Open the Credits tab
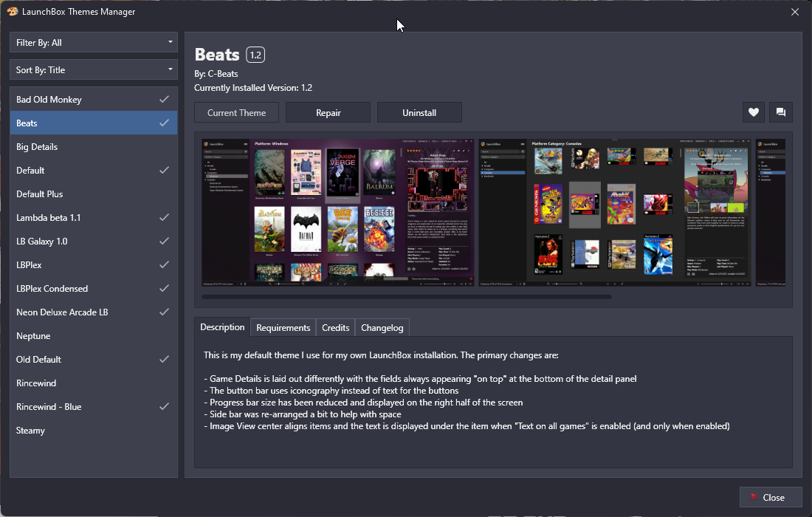The image size is (812, 517). click(x=336, y=328)
